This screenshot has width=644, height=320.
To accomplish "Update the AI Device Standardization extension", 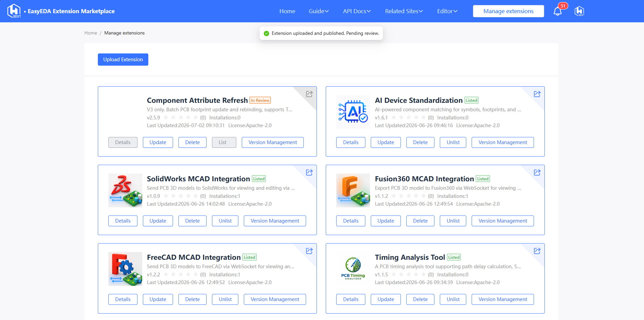I will 386,142.
